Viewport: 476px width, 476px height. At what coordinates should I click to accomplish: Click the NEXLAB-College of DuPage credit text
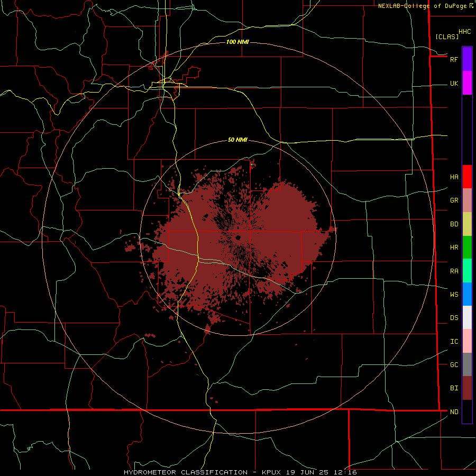[x=422, y=6]
